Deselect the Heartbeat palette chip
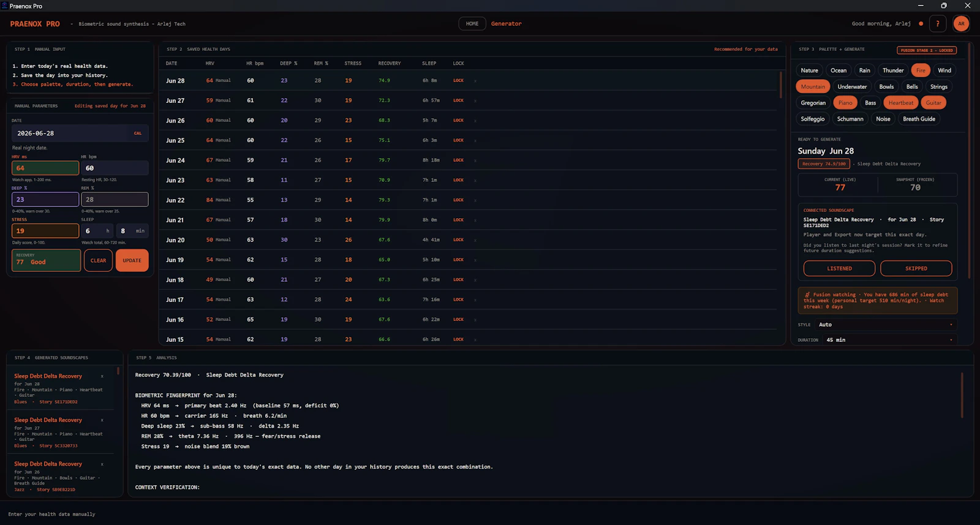 (900, 103)
